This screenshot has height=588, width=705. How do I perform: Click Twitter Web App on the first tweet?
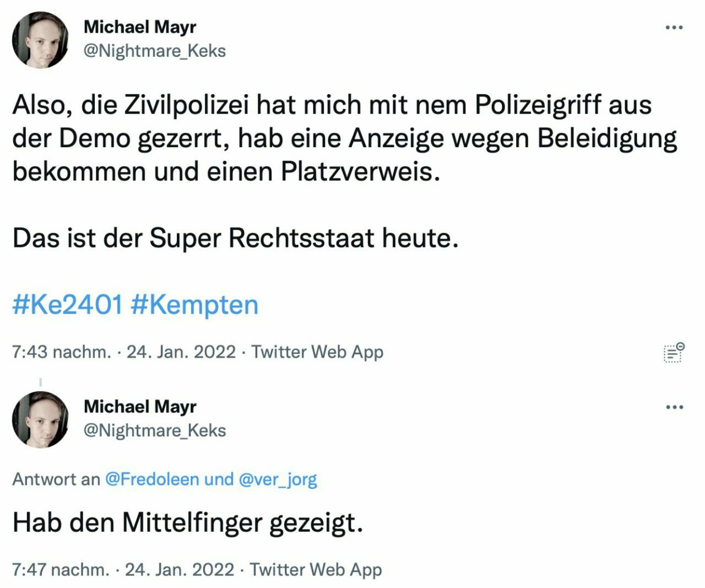tap(317, 352)
